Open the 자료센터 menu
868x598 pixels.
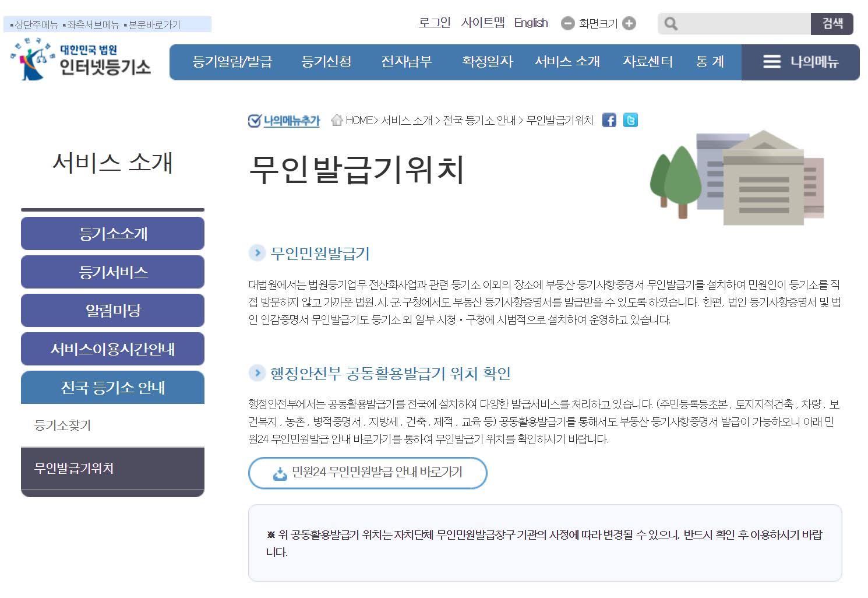[648, 62]
